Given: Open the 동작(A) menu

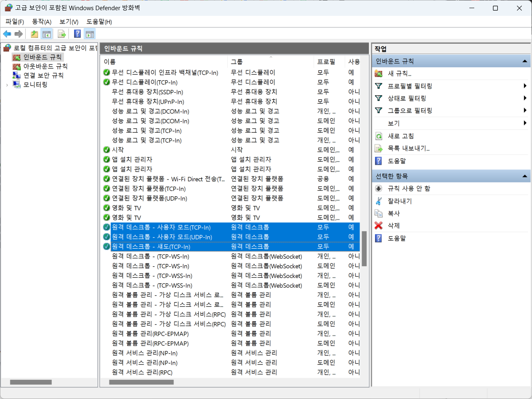Looking at the screenshot, I should (42, 22).
